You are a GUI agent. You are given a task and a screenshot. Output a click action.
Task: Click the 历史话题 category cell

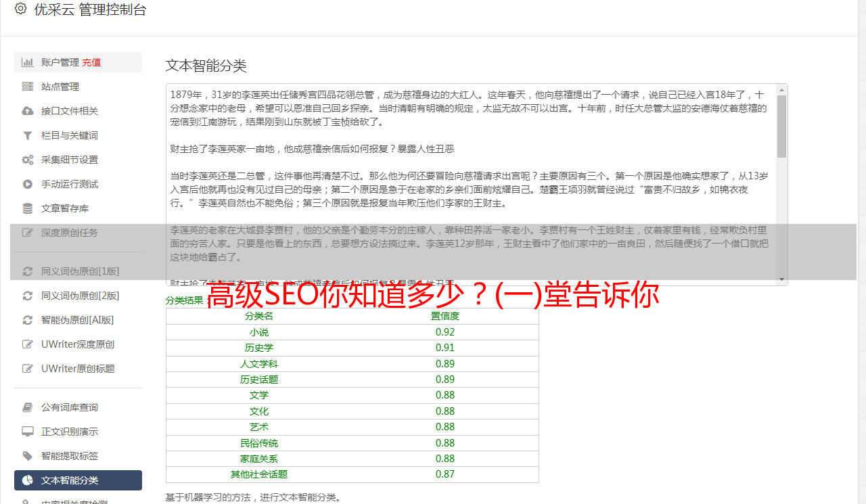[x=259, y=380]
